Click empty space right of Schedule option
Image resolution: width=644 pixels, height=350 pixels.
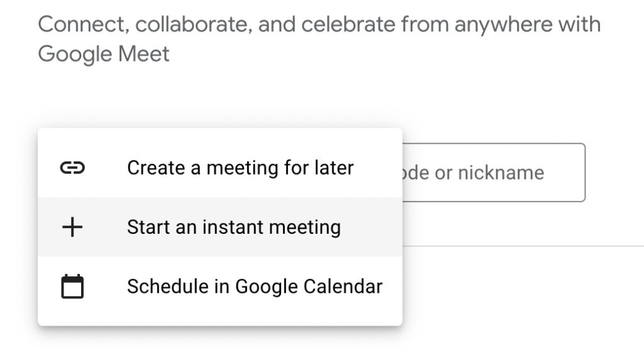392,286
